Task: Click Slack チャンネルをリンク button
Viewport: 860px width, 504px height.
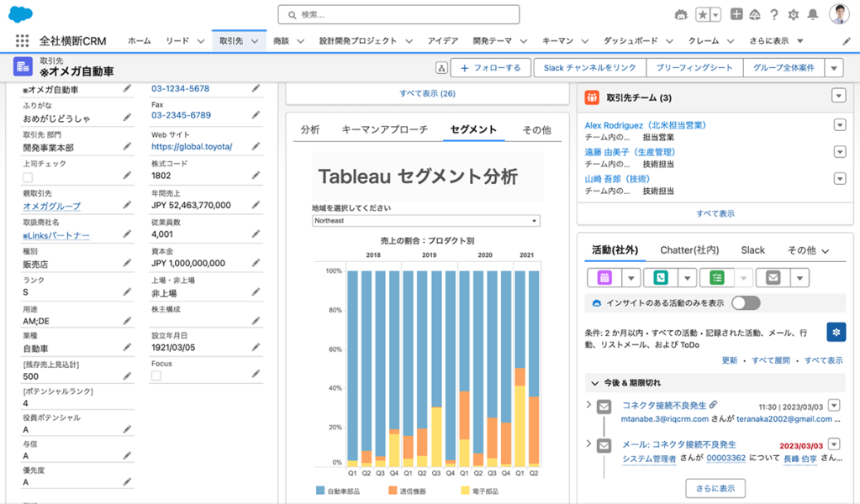Action: [589, 68]
